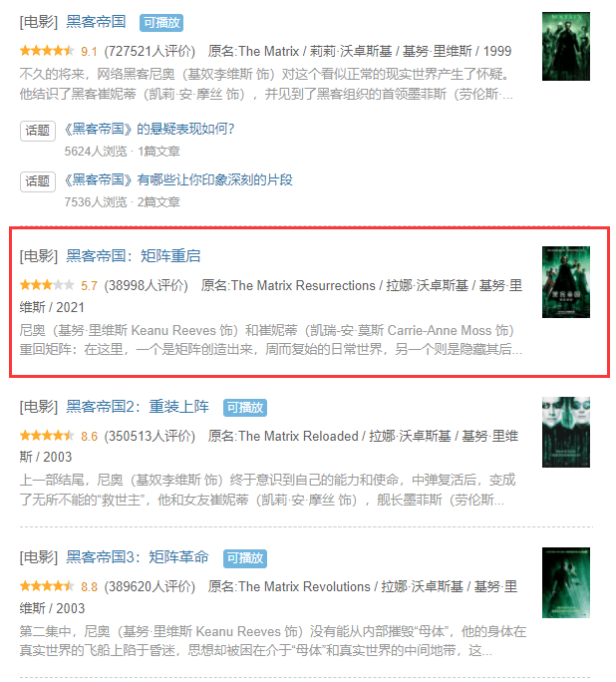Click the (727521人评价) rating count
The image size is (616, 682).
(x=150, y=51)
